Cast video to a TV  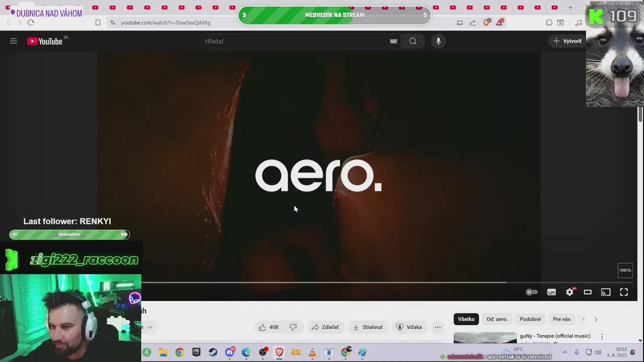tap(606, 292)
